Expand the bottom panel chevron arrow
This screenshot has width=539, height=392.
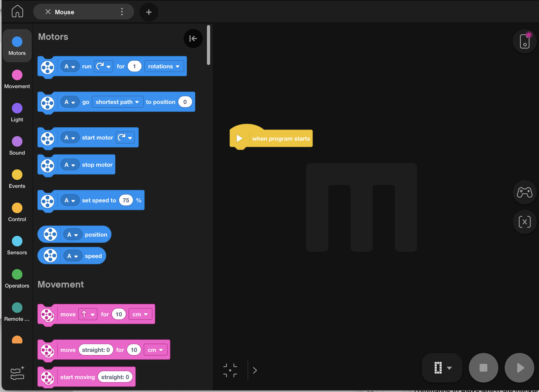pyautogui.click(x=255, y=370)
